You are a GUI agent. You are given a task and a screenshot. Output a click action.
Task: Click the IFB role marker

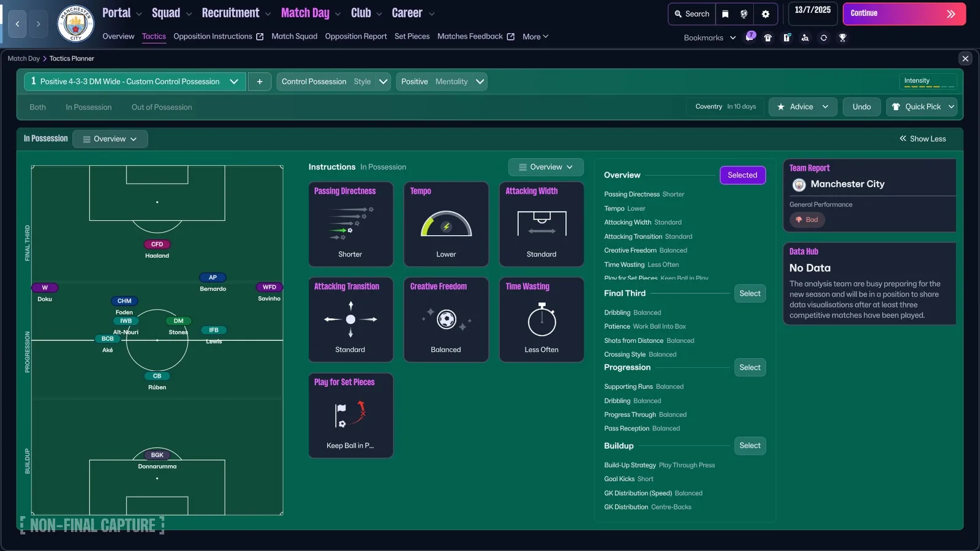pos(214,330)
